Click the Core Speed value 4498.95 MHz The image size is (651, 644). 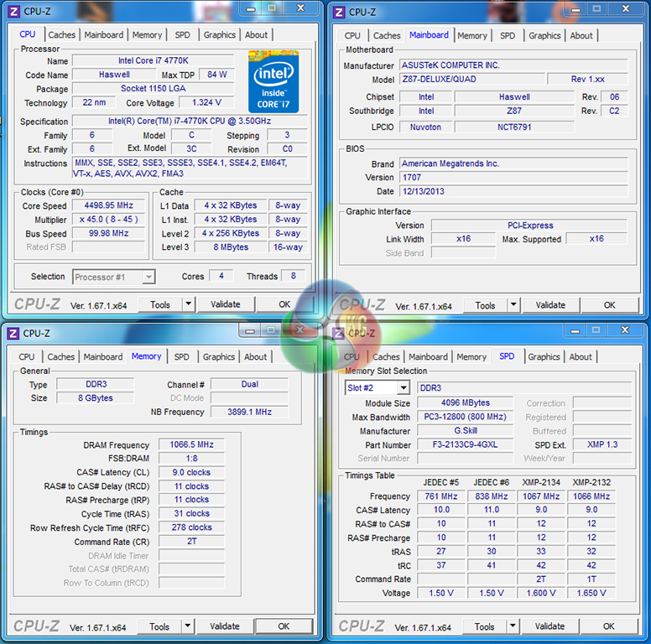coord(109,205)
